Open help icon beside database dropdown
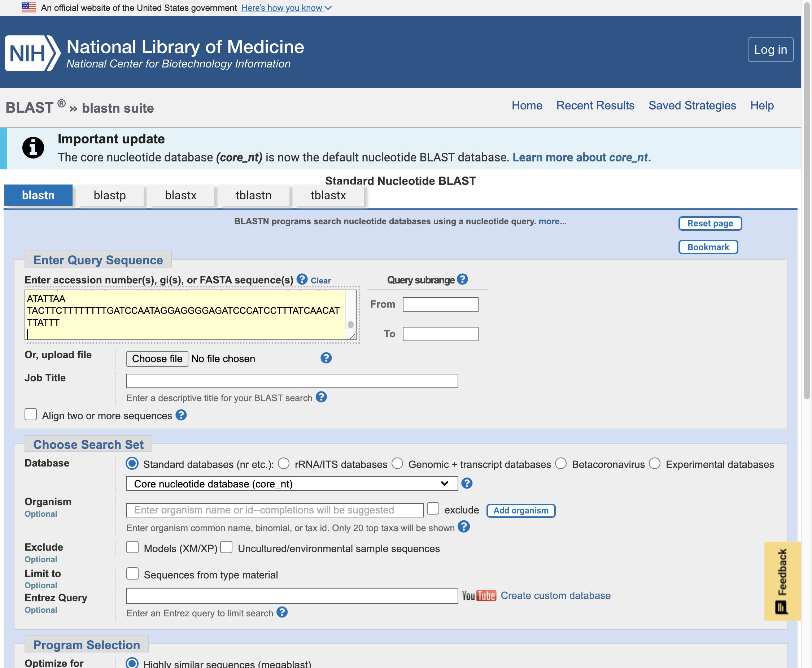 click(467, 483)
